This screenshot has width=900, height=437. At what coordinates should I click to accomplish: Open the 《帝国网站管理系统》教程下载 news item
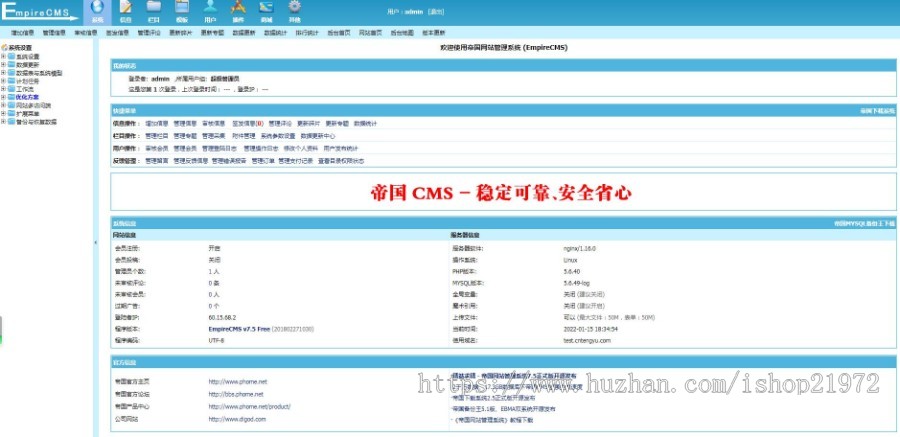(492, 420)
